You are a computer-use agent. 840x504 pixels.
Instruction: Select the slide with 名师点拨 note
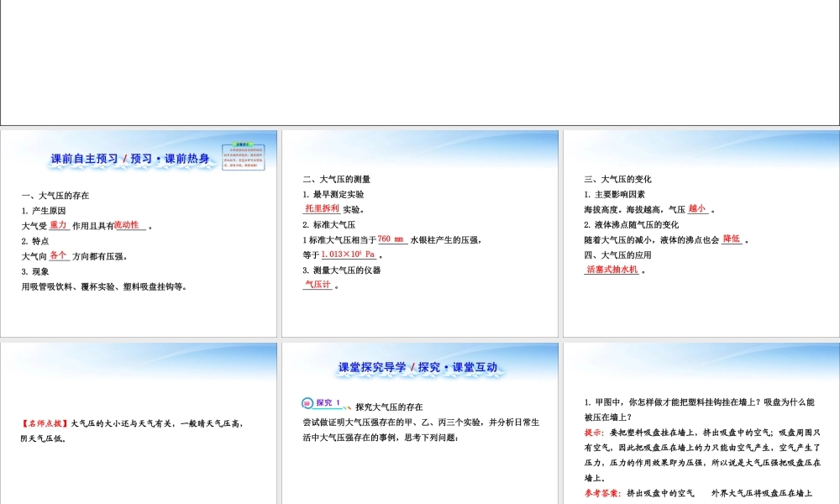(x=139, y=423)
